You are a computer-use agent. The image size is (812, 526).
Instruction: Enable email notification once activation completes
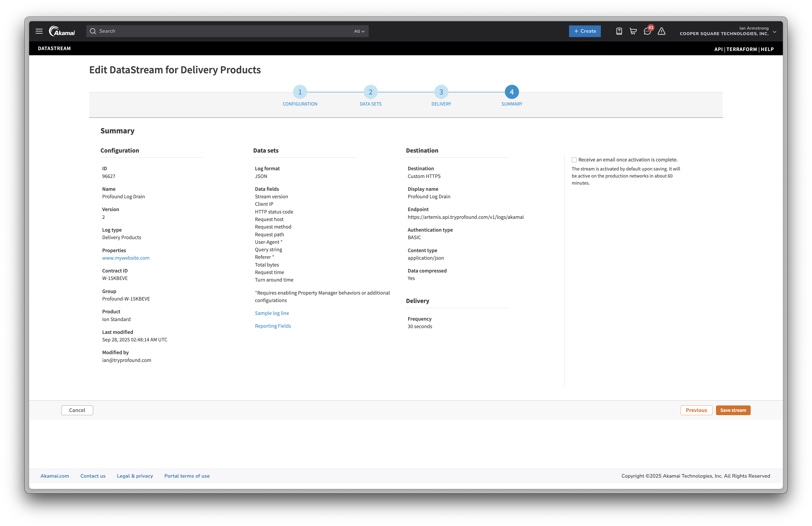574,159
